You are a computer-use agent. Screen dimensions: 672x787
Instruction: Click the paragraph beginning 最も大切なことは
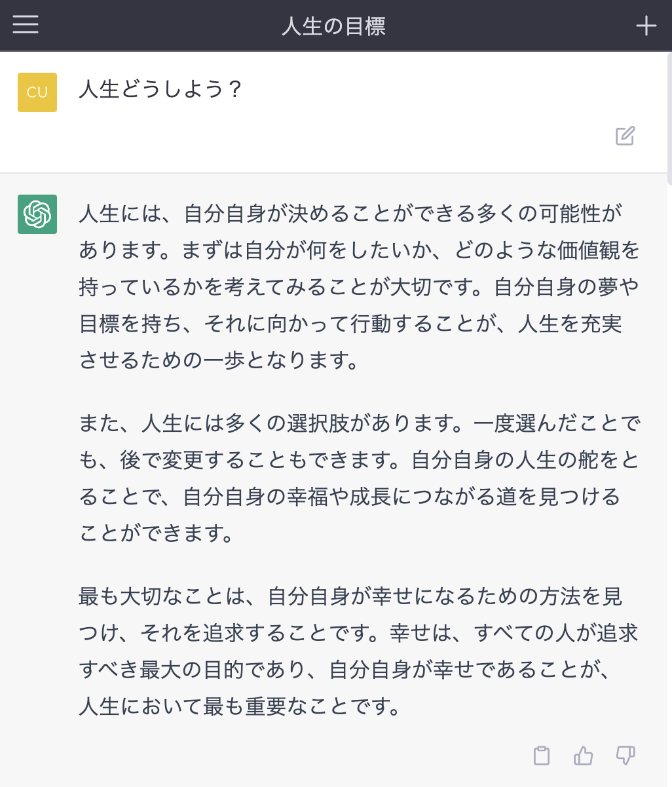[x=360, y=651]
